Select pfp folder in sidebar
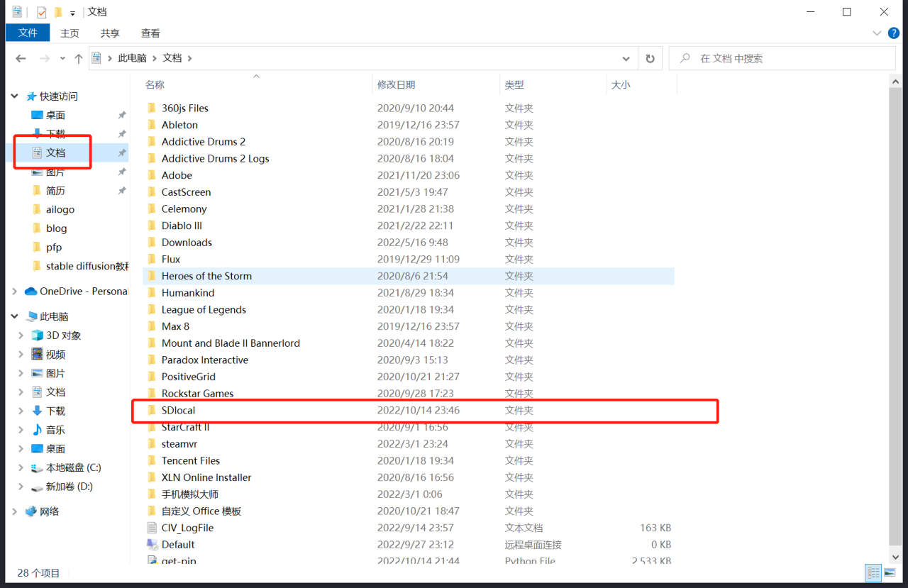Screen dimensions: 908x588 point(54,248)
